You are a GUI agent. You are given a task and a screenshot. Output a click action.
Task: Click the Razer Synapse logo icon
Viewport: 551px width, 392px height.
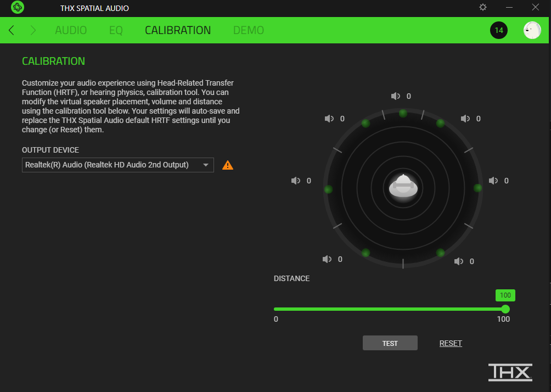[x=17, y=7]
